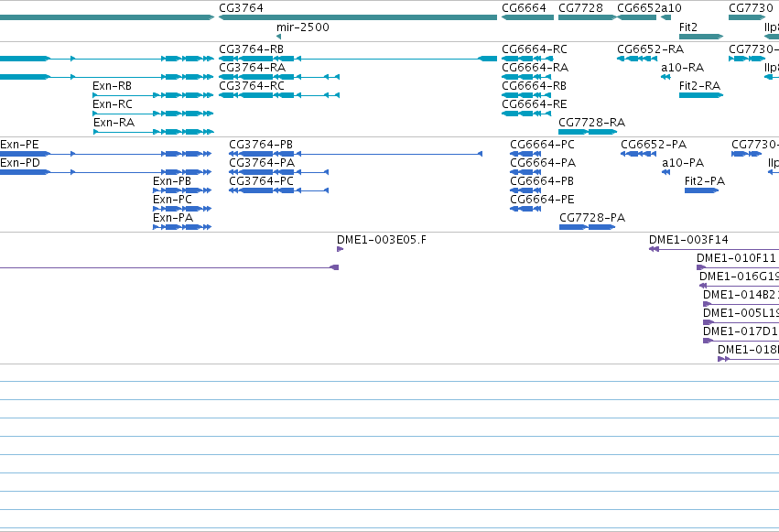Select transcript CG6664-RC
The image size is (779, 532).
[527, 59]
